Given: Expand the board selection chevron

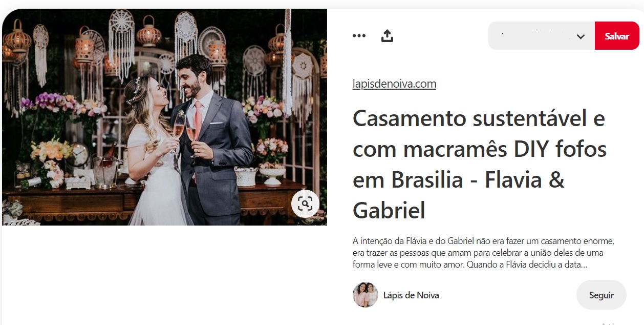Looking at the screenshot, I should pos(581,36).
